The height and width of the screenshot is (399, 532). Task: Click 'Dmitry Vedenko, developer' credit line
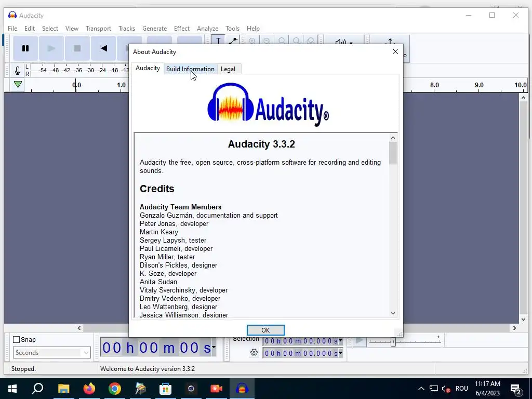click(x=180, y=299)
